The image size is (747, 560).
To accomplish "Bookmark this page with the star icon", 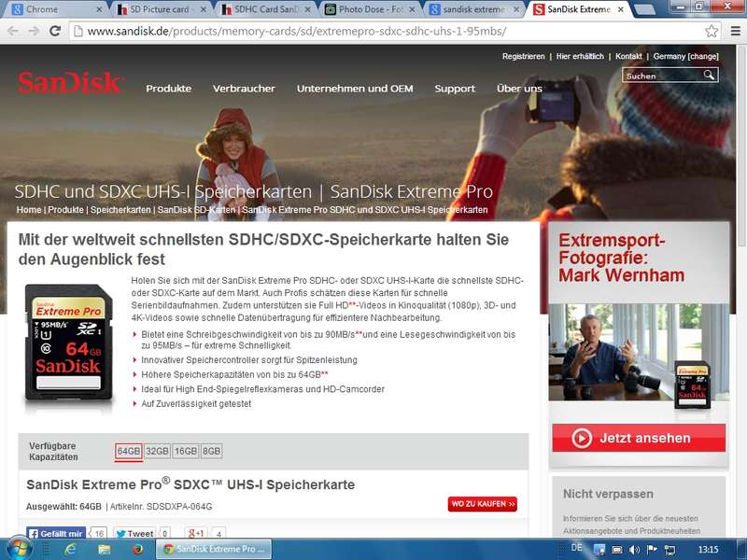I will [712, 31].
